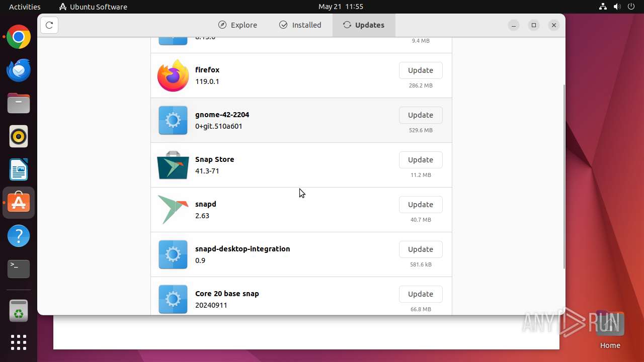Click Core 20 base snap title
Image resolution: width=644 pixels, height=362 pixels.
(227, 294)
